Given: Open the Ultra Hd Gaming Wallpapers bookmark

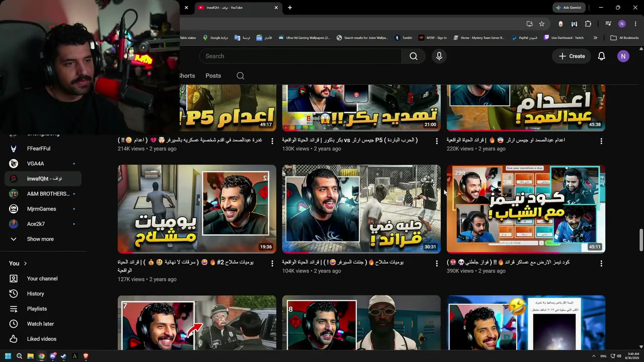Looking at the screenshot, I should click(304, 38).
